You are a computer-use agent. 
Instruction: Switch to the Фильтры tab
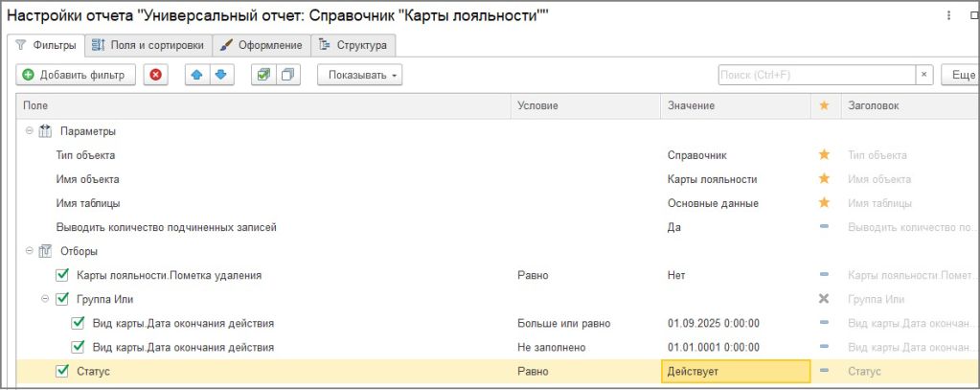pyautogui.click(x=46, y=45)
